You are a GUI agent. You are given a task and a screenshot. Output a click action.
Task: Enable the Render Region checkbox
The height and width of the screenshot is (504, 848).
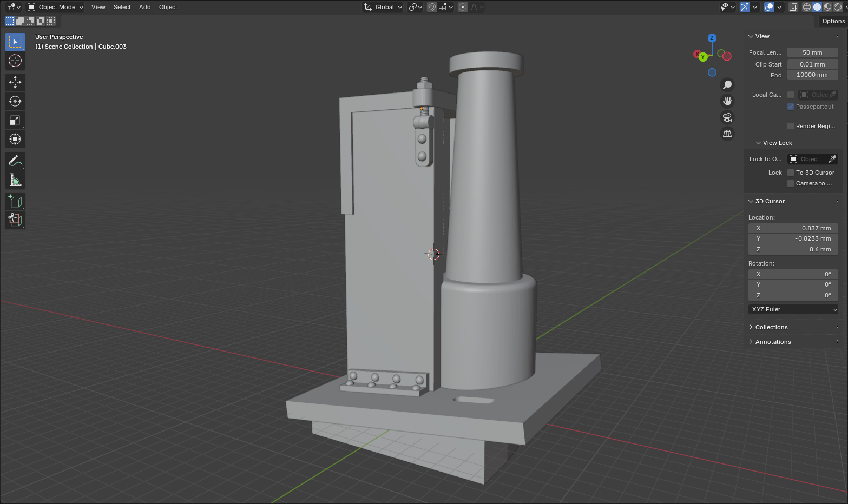point(791,126)
